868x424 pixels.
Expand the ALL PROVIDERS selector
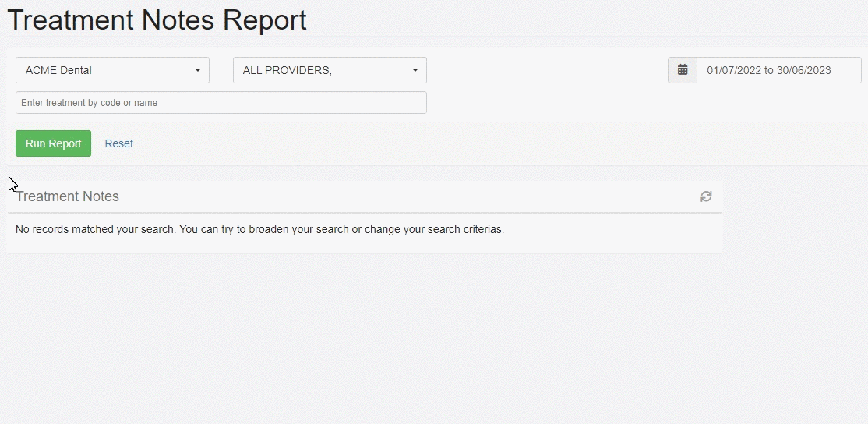pos(330,70)
